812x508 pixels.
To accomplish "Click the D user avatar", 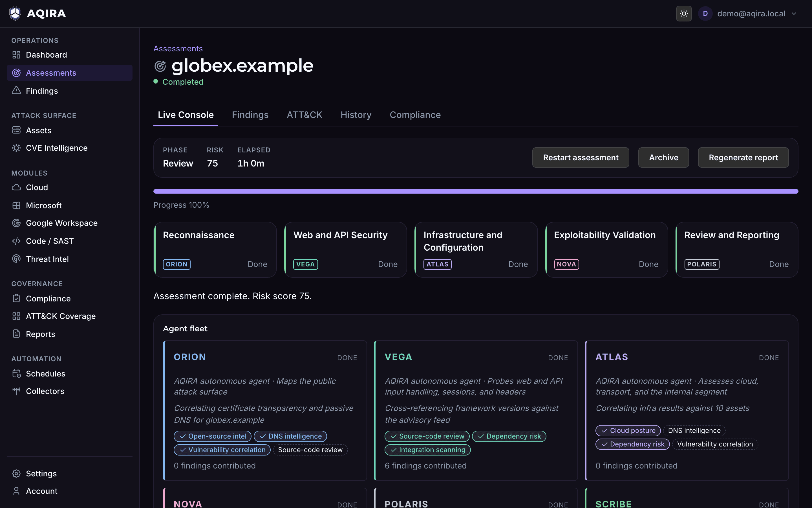I will 705,14.
